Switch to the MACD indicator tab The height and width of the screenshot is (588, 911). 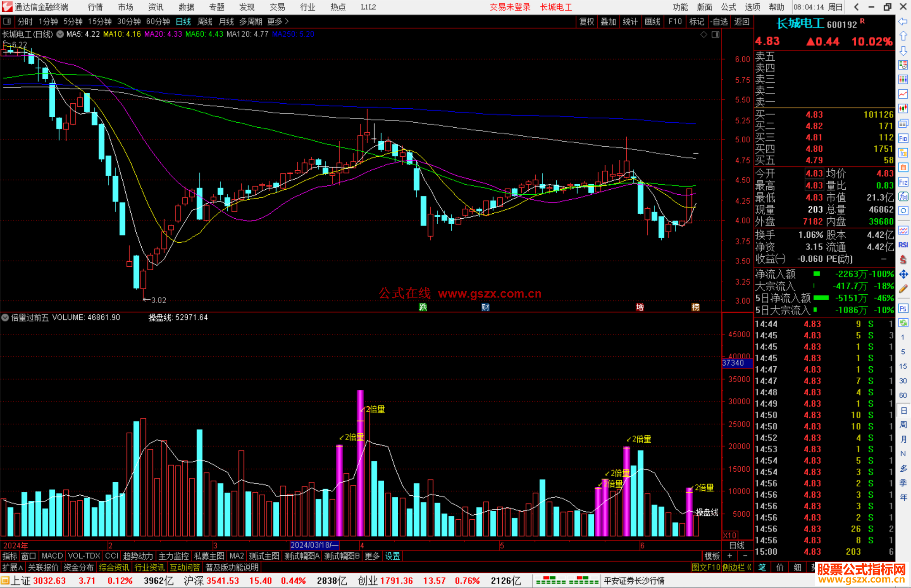(52, 556)
